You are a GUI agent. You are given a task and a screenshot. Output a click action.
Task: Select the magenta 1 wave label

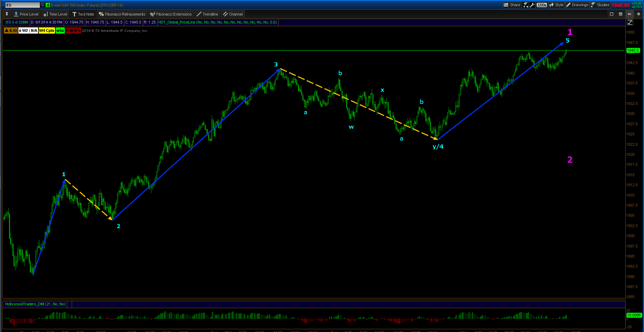pyautogui.click(x=570, y=32)
